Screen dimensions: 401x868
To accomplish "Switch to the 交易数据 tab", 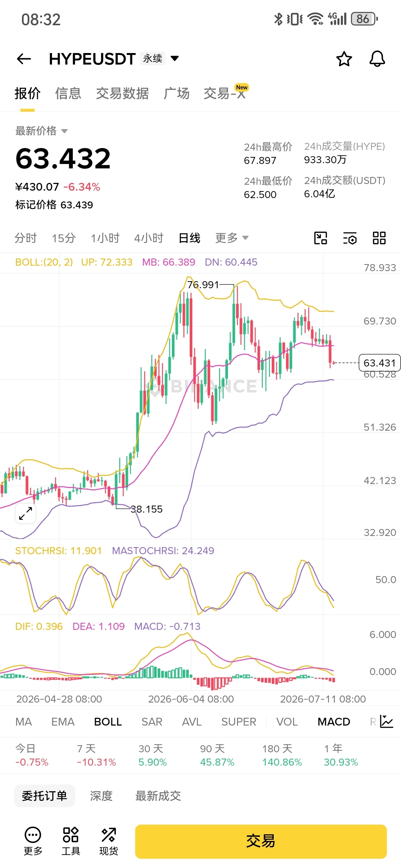I will [122, 93].
